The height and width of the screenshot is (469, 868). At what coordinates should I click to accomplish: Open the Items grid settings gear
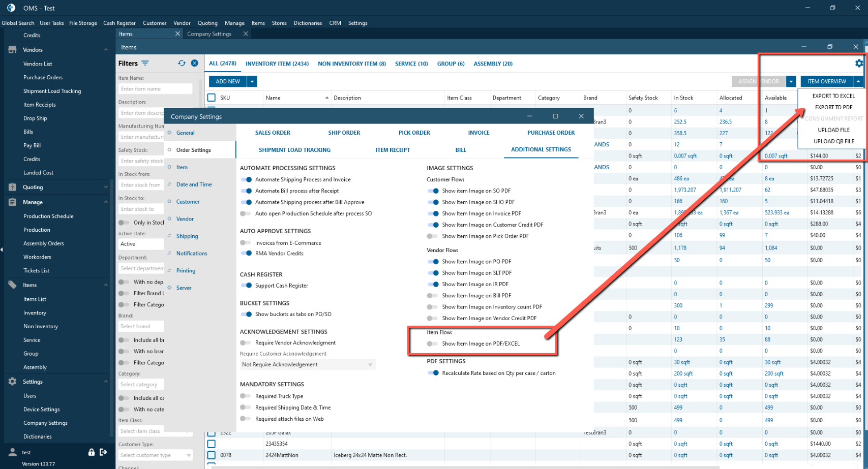point(859,63)
